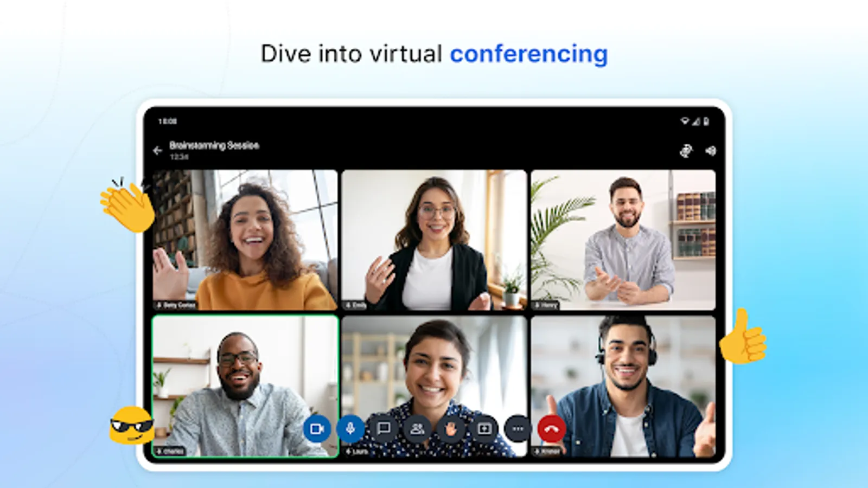Screen dimensions: 868x488
Task: Show the participants list
Action: [417, 429]
